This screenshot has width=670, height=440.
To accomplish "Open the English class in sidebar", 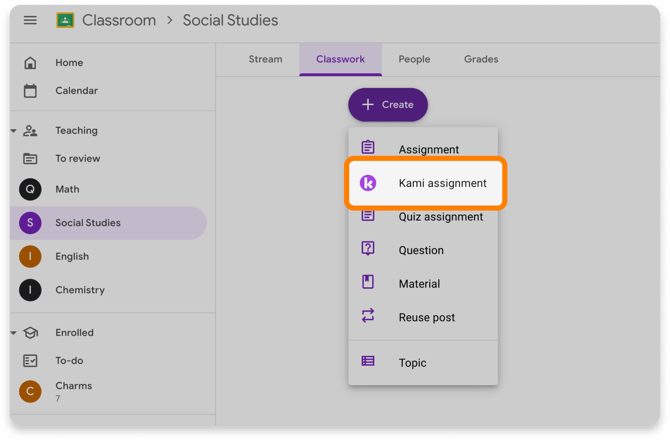I will (x=108, y=256).
